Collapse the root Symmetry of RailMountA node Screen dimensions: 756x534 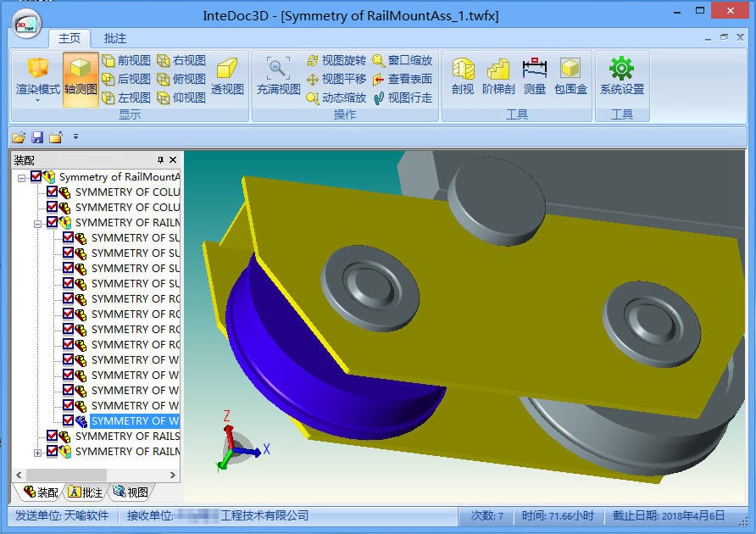[x=21, y=178]
